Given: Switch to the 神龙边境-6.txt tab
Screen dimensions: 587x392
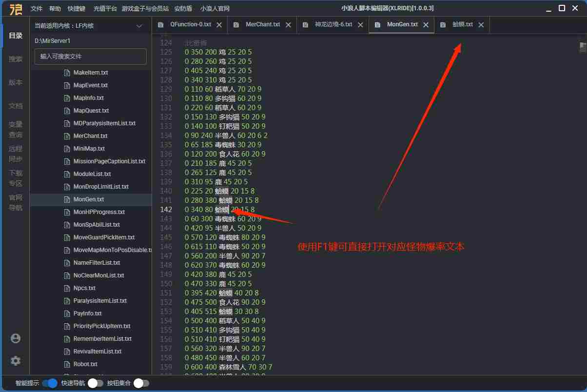Looking at the screenshot, I should (333, 24).
